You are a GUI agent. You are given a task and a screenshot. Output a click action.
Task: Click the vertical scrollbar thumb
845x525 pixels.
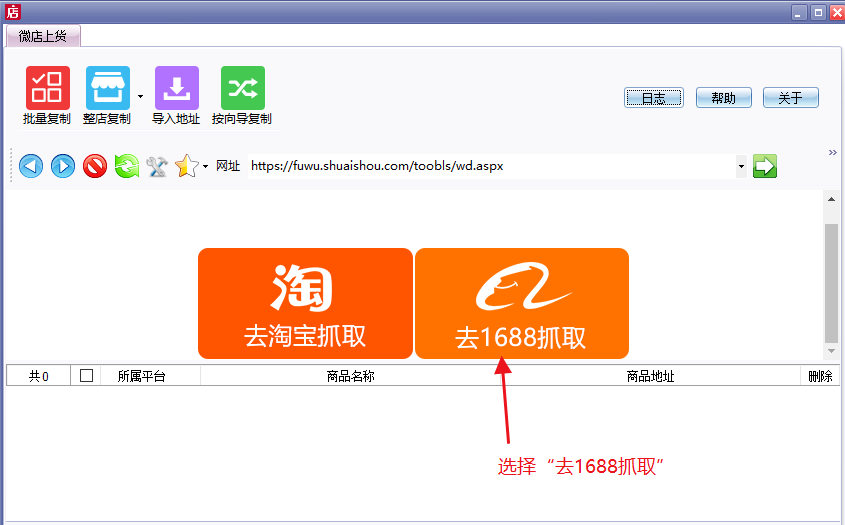click(832, 283)
